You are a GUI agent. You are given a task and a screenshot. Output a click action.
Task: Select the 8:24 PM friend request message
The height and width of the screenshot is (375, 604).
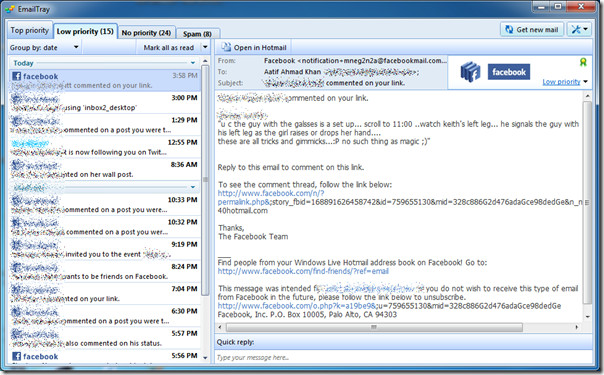[105, 272]
